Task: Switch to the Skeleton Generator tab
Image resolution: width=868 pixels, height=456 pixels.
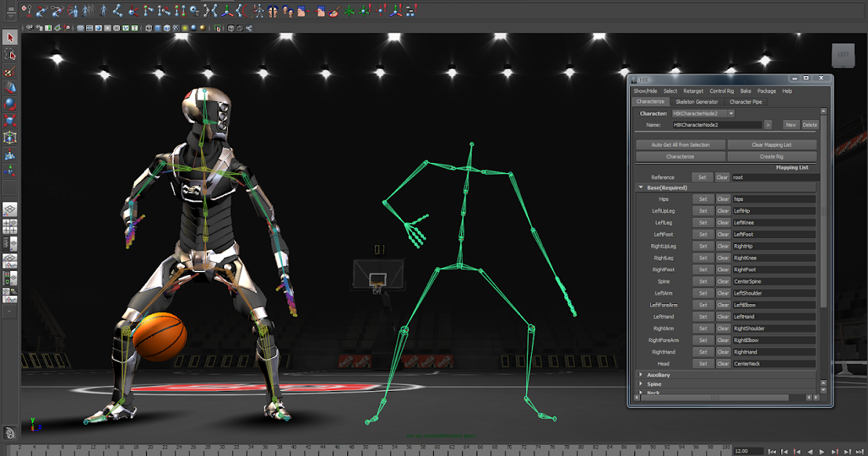Action: pos(697,102)
